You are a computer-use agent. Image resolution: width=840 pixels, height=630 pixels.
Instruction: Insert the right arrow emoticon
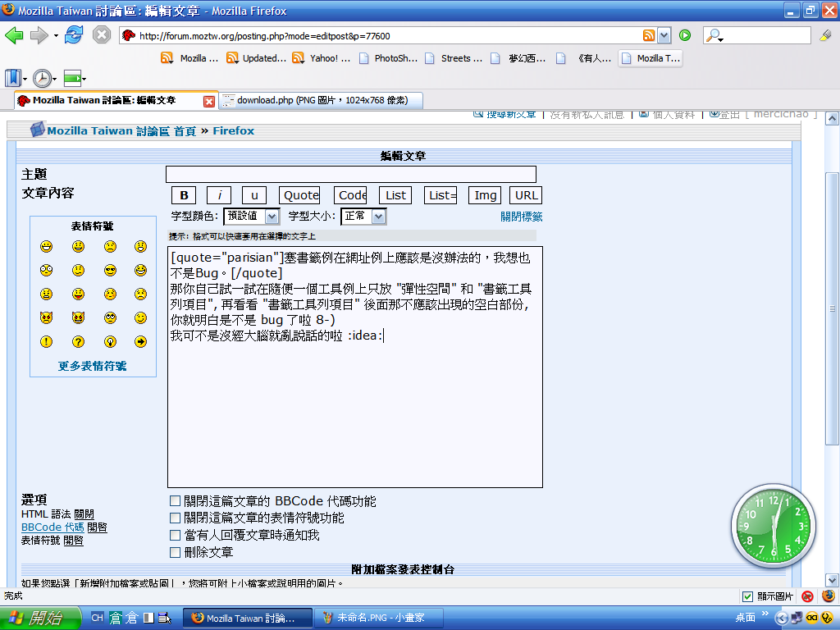tap(140, 342)
